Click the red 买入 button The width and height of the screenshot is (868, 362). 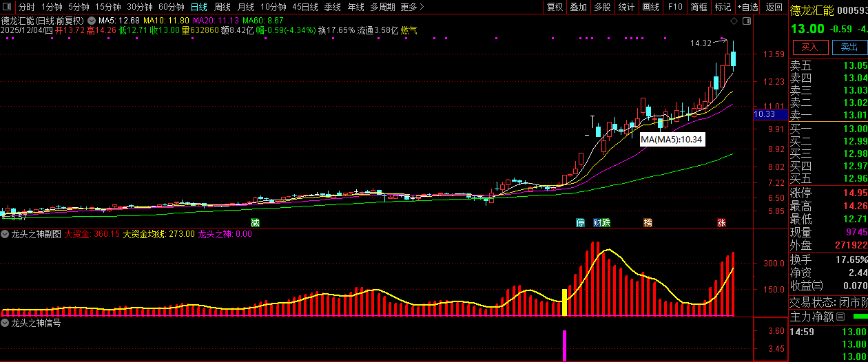[x=809, y=47]
